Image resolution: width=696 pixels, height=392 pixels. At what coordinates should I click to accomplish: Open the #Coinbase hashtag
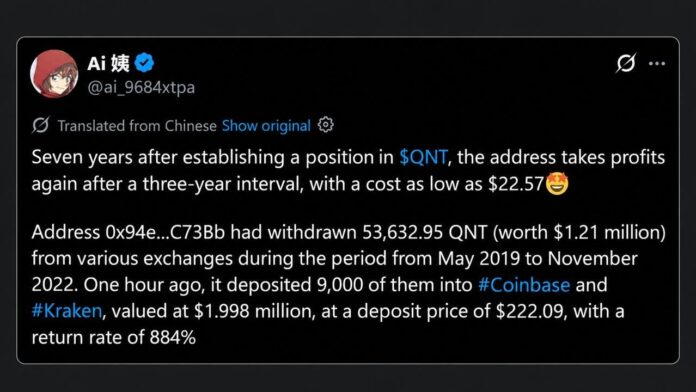click(x=524, y=285)
